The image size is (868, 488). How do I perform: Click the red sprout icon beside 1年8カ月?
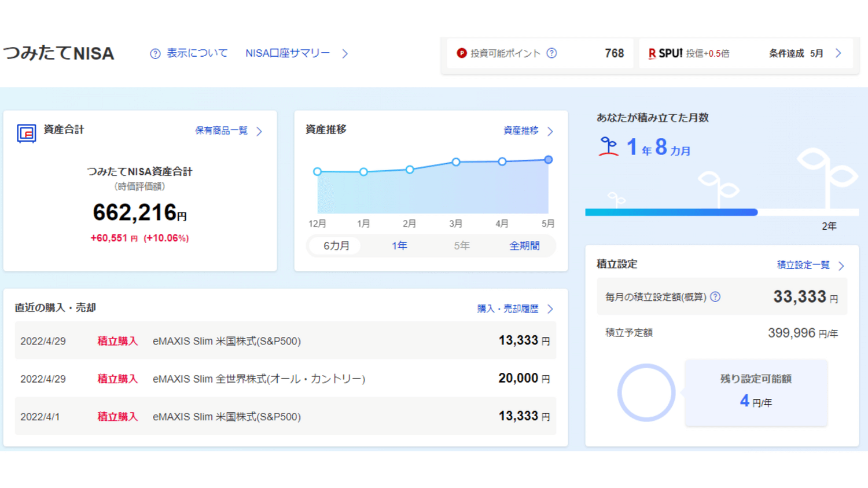(x=608, y=146)
